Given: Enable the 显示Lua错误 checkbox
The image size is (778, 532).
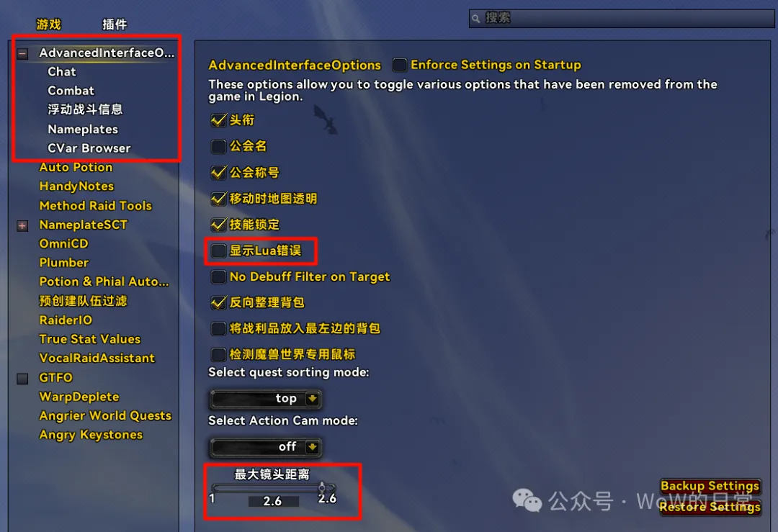Looking at the screenshot, I should [x=218, y=251].
